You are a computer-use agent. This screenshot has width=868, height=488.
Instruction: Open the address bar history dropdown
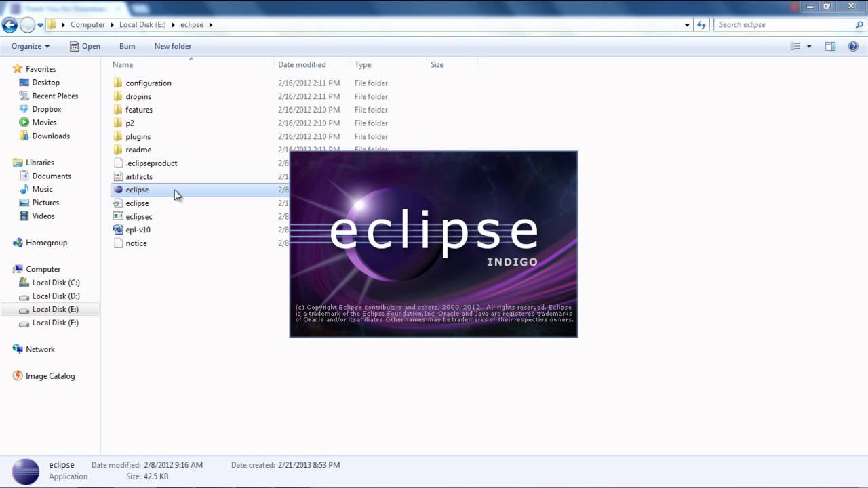click(687, 25)
